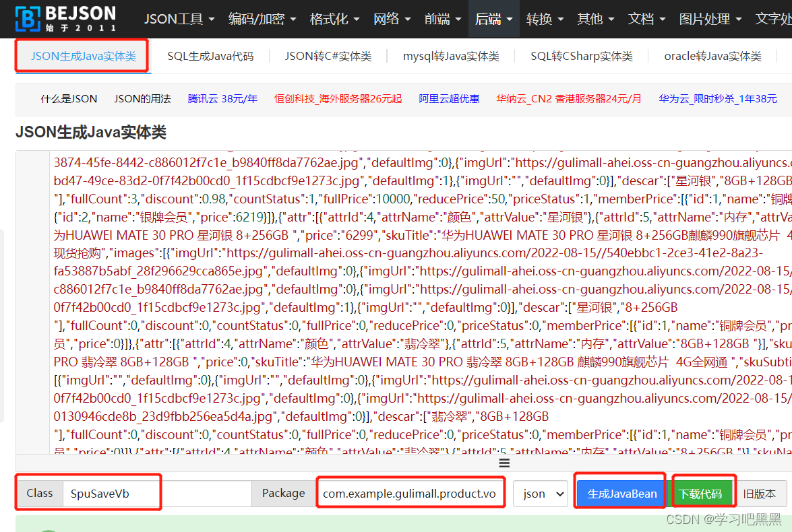Open the 恒创科技 海外服务器 ad link
The width and height of the screenshot is (792, 532).
tap(338, 99)
